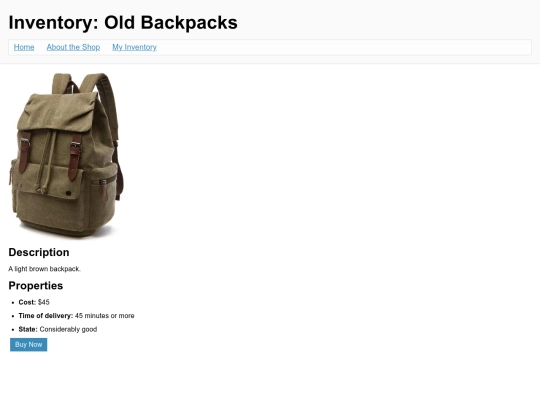Click empty area of the navigation bar
The image size is (540, 405).
point(344,47)
